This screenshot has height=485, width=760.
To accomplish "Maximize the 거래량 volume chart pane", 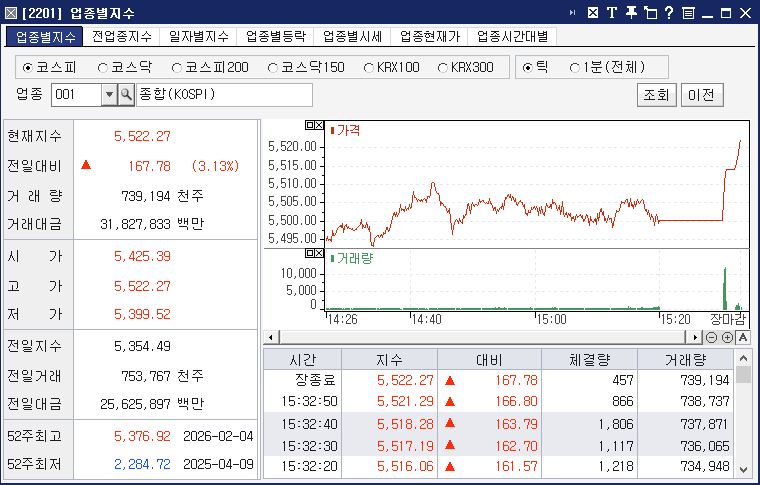I will [x=308, y=254].
